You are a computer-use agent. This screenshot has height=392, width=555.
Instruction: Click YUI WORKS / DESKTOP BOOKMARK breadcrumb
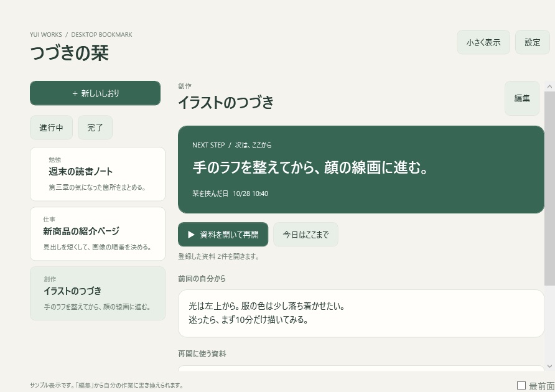click(81, 34)
